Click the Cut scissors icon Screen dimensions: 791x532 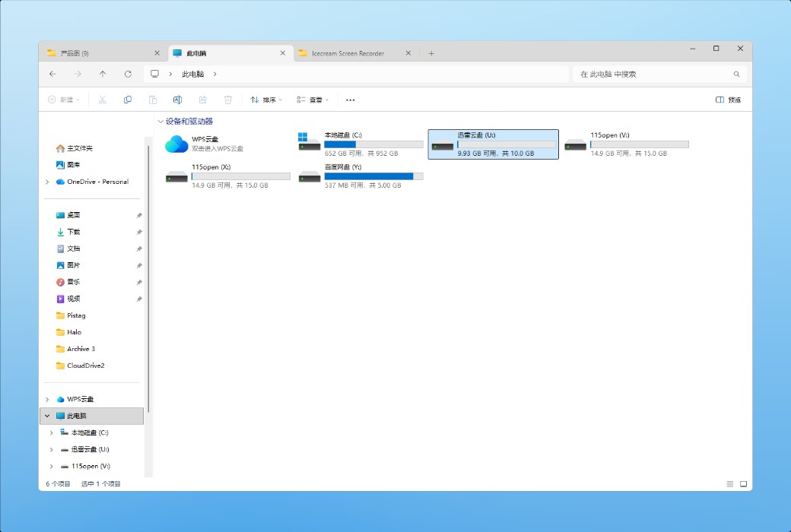click(103, 100)
